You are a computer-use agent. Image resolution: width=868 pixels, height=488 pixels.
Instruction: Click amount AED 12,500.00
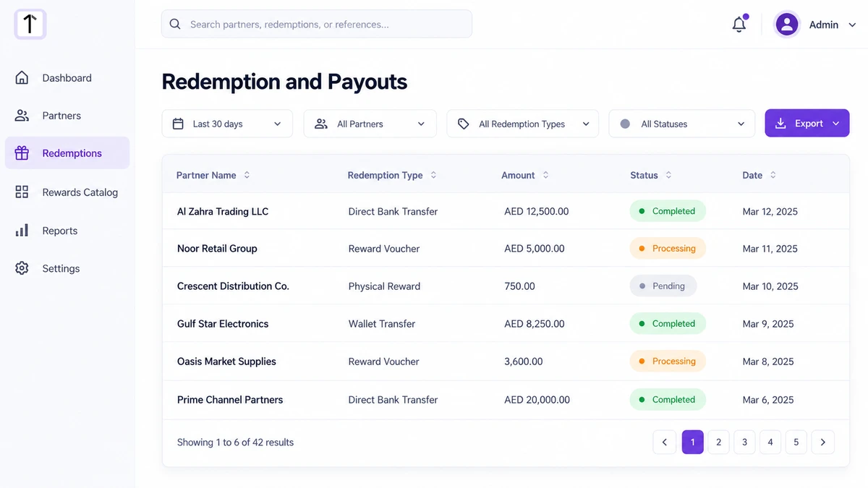(x=537, y=212)
